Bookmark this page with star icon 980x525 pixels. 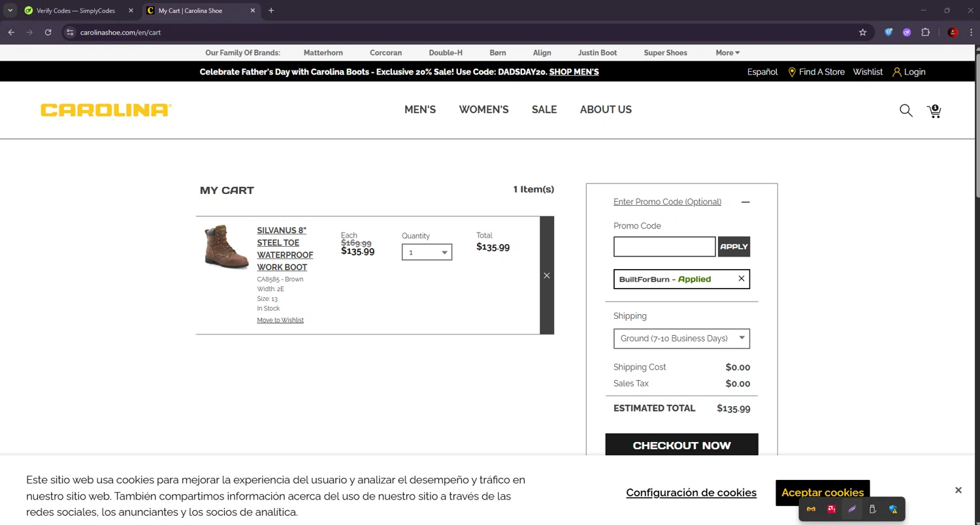pyautogui.click(x=862, y=32)
